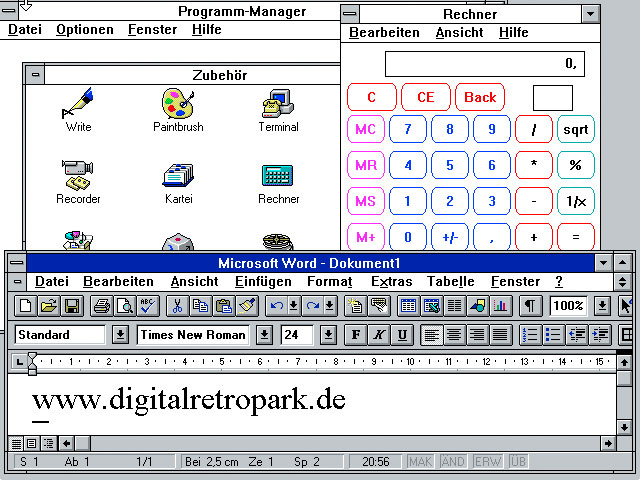Align the text left
Viewport: 640px width, 480px height.
pyautogui.click(x=432, y=335)
